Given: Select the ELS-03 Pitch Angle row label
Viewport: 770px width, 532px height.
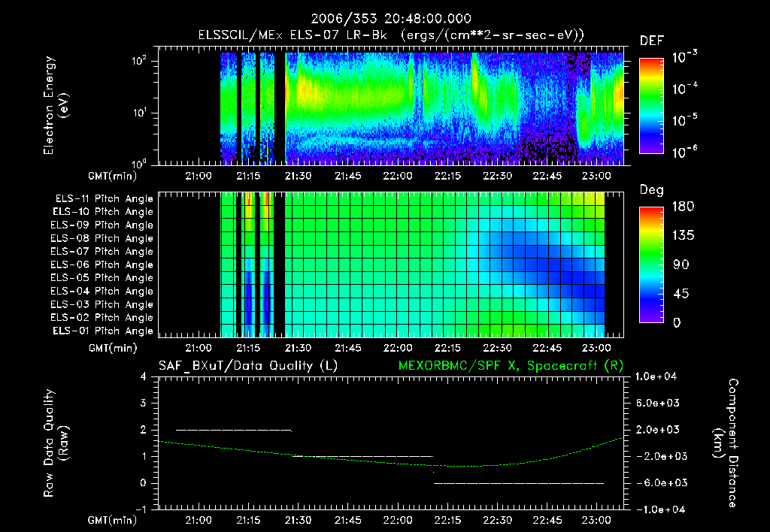Looking at the screenshot, I should [x=102, y=305].
